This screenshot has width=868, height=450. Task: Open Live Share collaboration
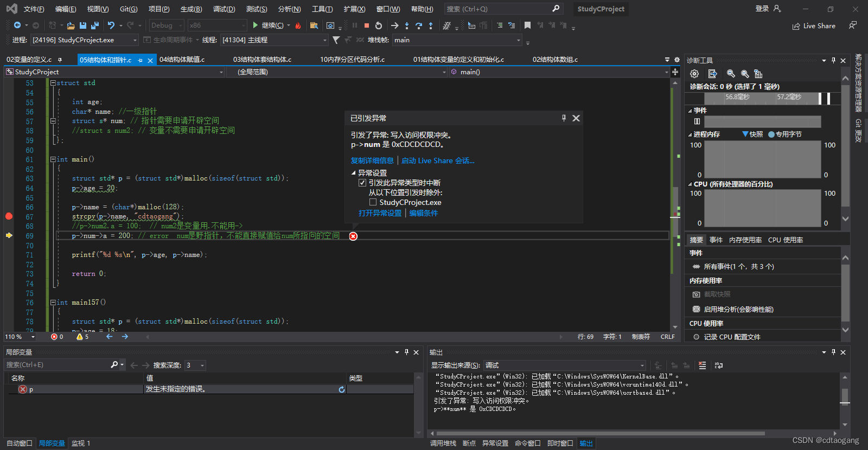click(814, 26)
